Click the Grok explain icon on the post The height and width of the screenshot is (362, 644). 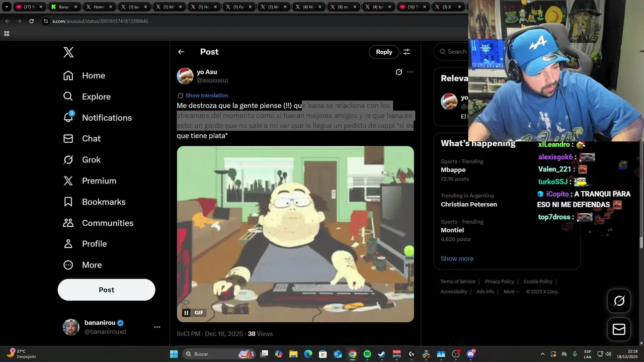(399, 72)
